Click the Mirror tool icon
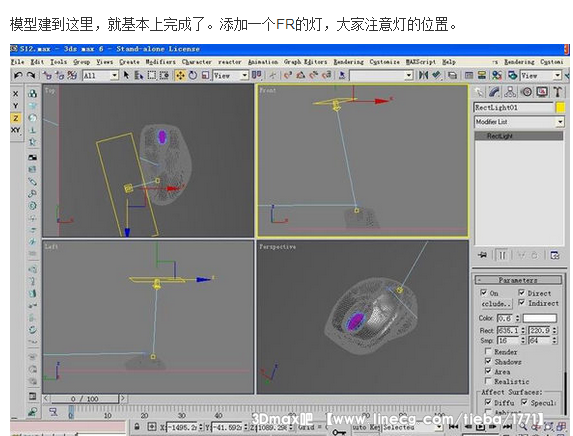 424,75
